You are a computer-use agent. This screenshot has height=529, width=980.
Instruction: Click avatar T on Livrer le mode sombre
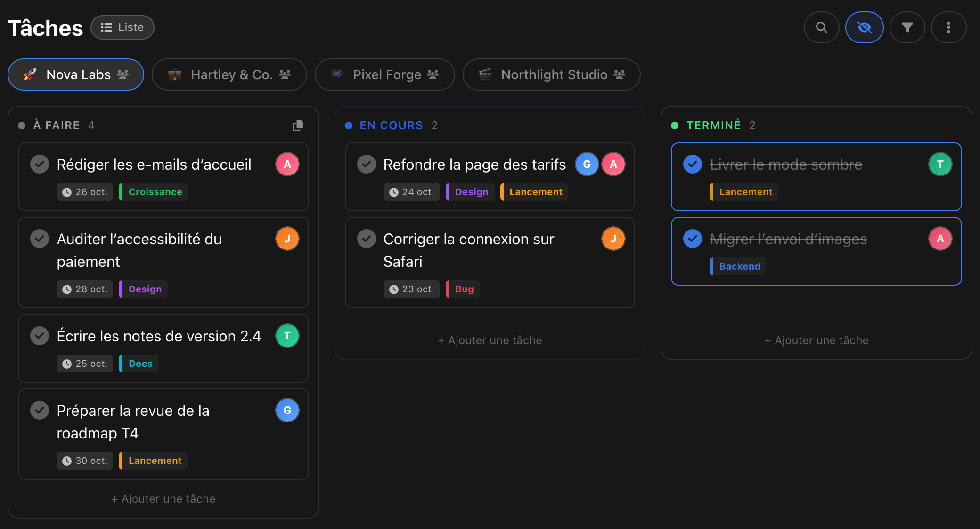[x=940, y=164]
